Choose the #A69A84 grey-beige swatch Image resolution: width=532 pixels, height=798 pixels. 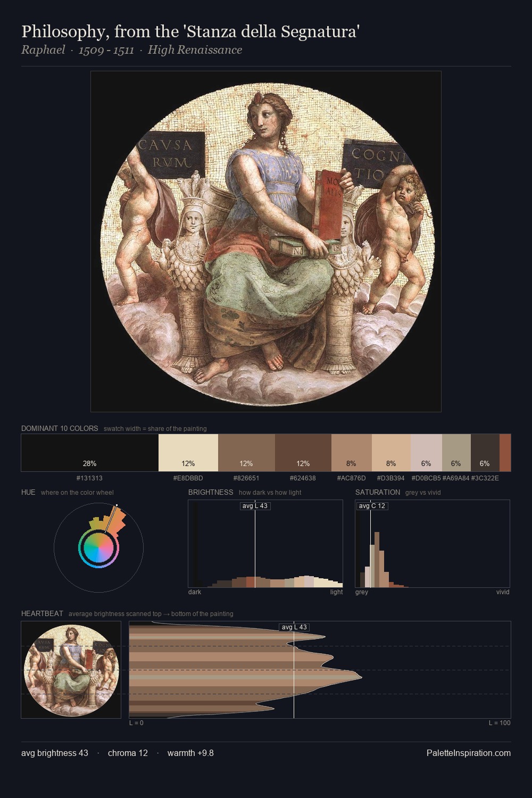[x=456, y=453]
